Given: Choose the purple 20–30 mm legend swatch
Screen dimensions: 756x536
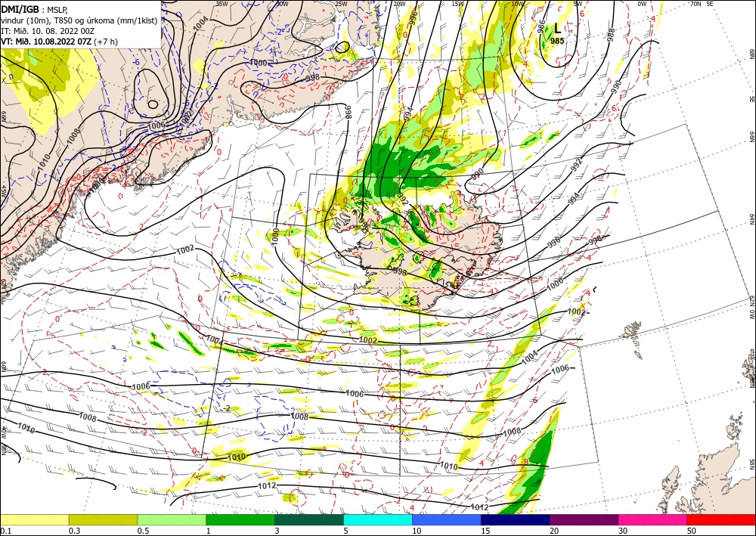Looking at the screenshot, I should (584, 519).
